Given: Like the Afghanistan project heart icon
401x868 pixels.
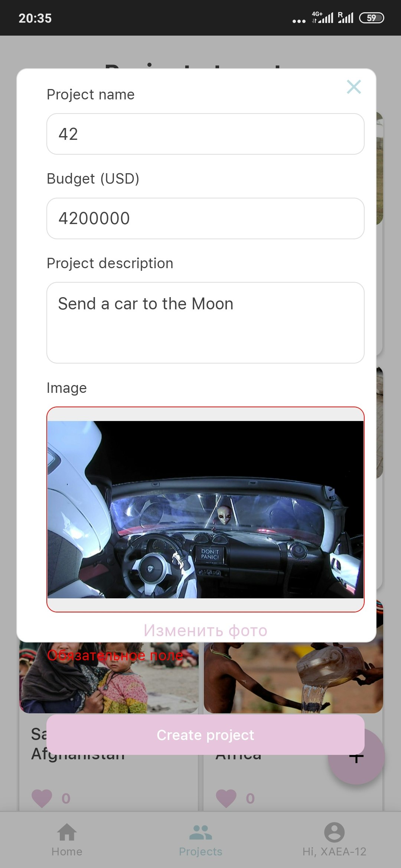Looking at the screenshot, I should click(42, 798).
